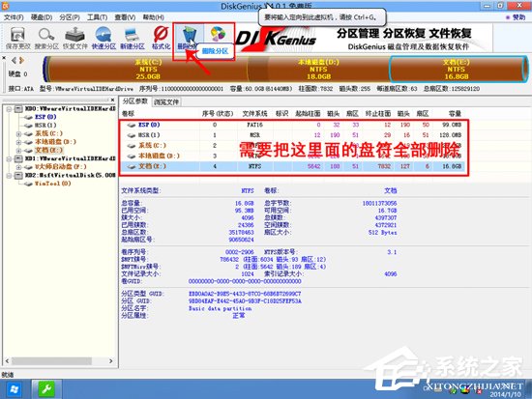
Task: Collapse the HD1 VMware drive tree node
Action: pos(9,158)
